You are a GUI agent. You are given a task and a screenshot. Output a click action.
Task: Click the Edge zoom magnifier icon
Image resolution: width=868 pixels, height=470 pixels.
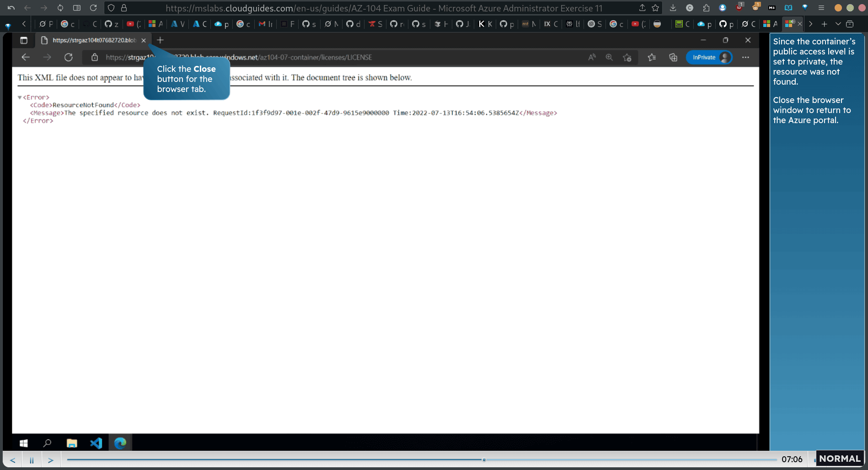(x=609, y=57)
